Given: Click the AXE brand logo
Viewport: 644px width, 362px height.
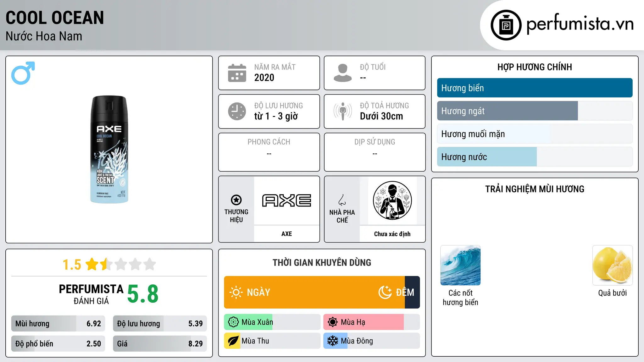Looking at the screenshot, I should pyautogui.click(x=287, y=200).
